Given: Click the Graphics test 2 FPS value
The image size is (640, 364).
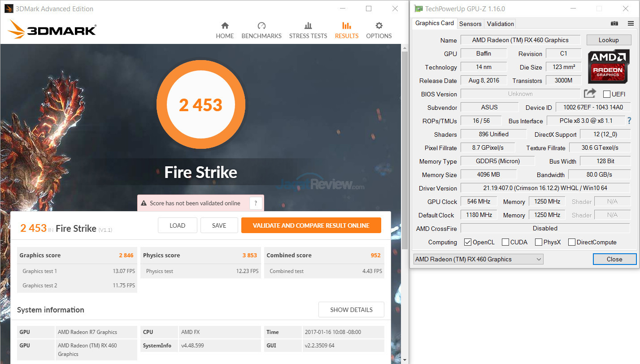Looking at the screenshot, I should (123, 286).
